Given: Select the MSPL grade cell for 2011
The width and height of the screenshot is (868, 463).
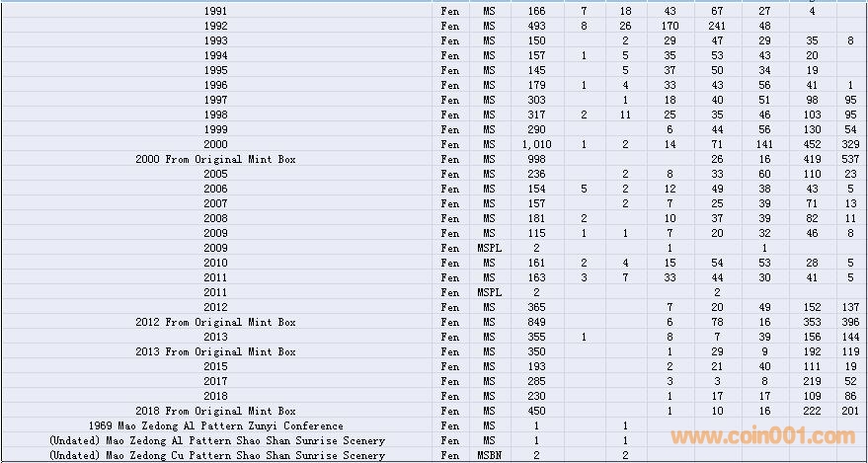Looking at the screenshot, I should tap(490, 292).
